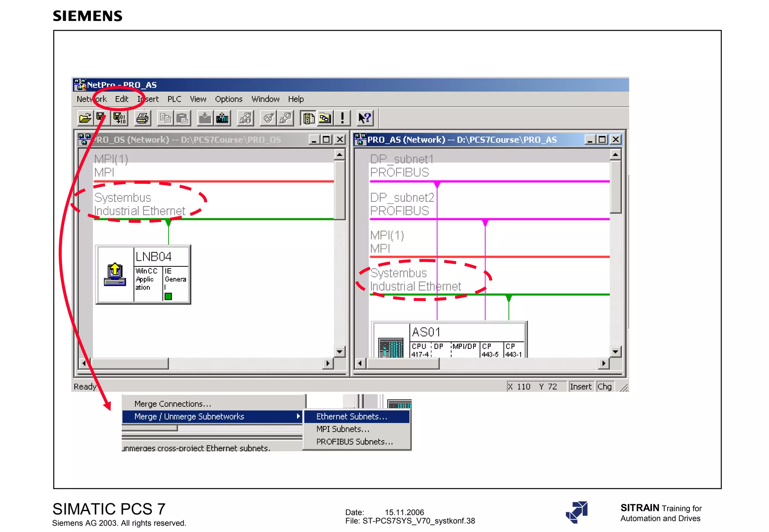Click the context Help arrow icon
769x532 pixels.
[365, 118]
